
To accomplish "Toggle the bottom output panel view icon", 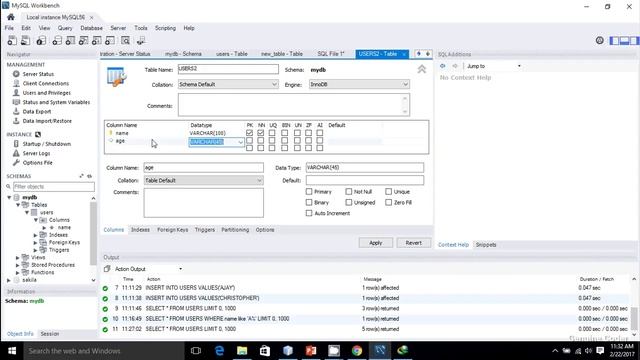I will 624,40.
